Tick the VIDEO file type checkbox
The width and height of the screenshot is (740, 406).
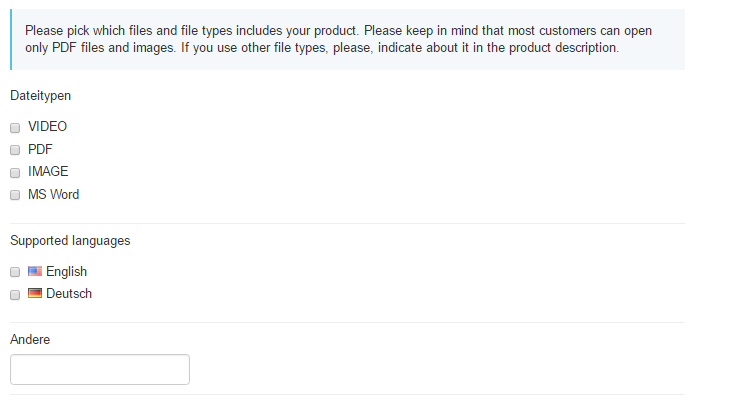(x=15, y=128)
